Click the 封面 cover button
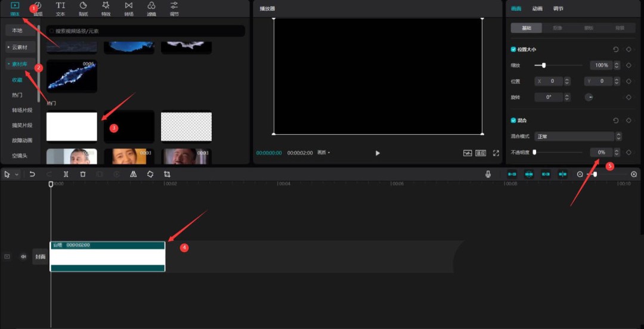This screenshot has width=644, height=329. 40,257
